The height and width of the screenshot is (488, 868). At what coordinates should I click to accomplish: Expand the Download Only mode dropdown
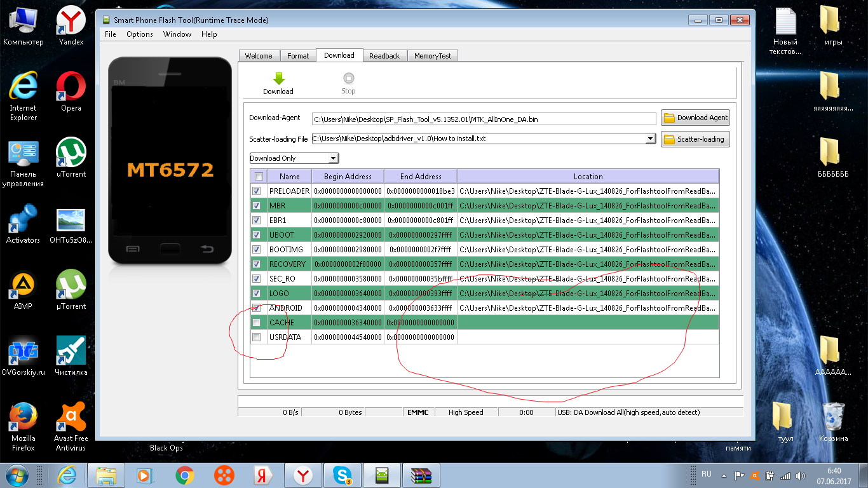coord(333,158)
